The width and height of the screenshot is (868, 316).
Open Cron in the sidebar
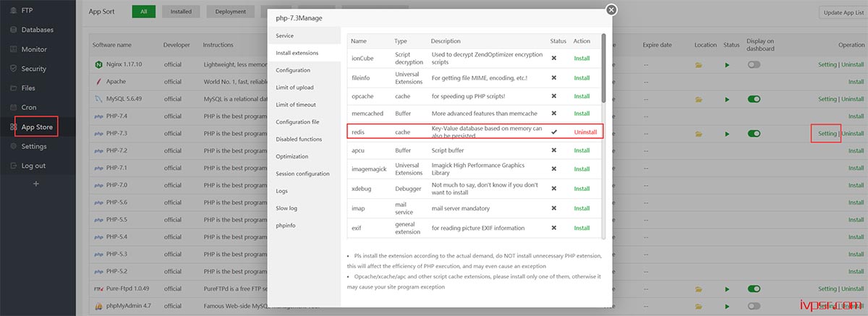click(x=28, y=107)
